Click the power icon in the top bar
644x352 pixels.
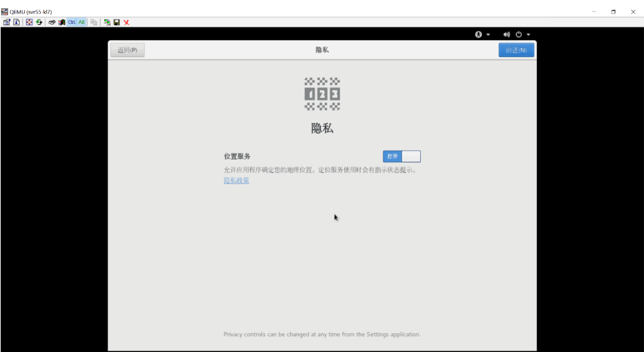[519, 34]
